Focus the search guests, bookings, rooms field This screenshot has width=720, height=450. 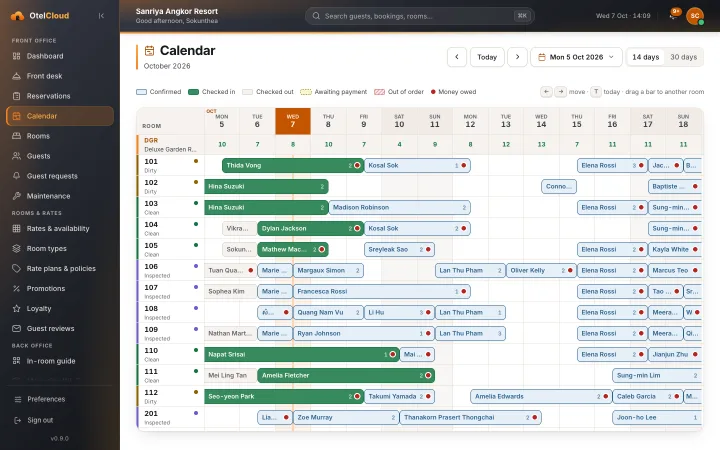(420, 16)
